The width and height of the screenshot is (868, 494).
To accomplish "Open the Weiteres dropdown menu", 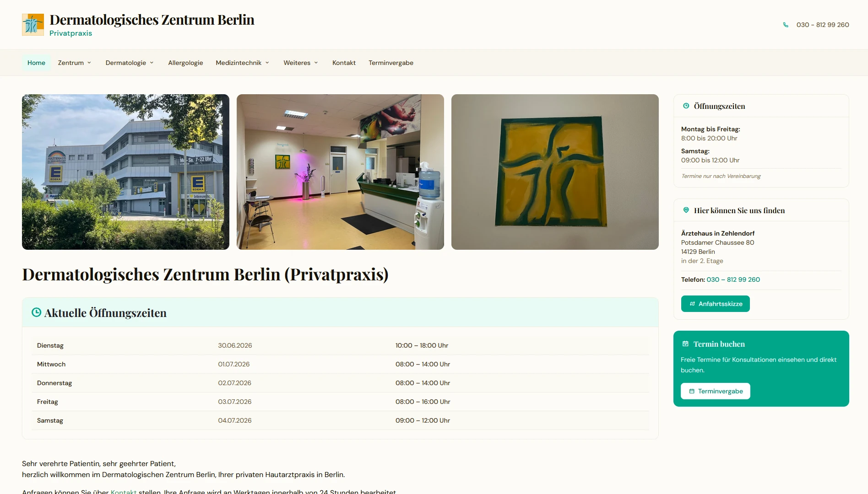I will (x=301, y=63).
